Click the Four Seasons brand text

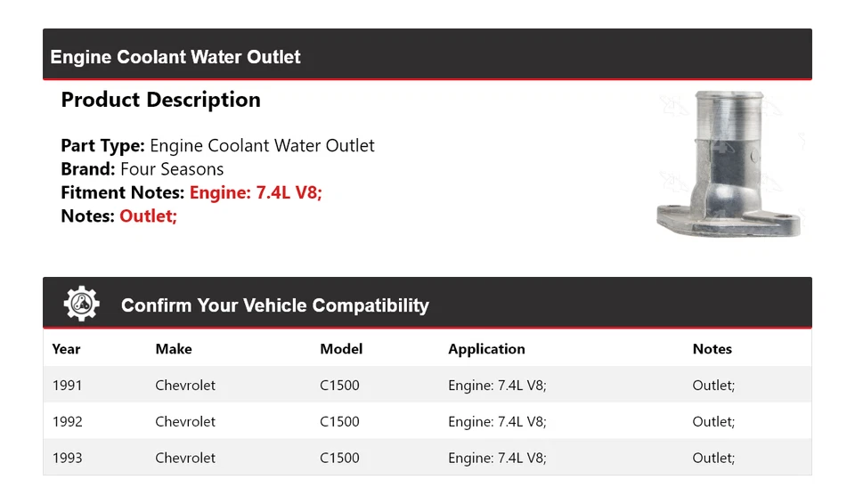click(172, 169)
